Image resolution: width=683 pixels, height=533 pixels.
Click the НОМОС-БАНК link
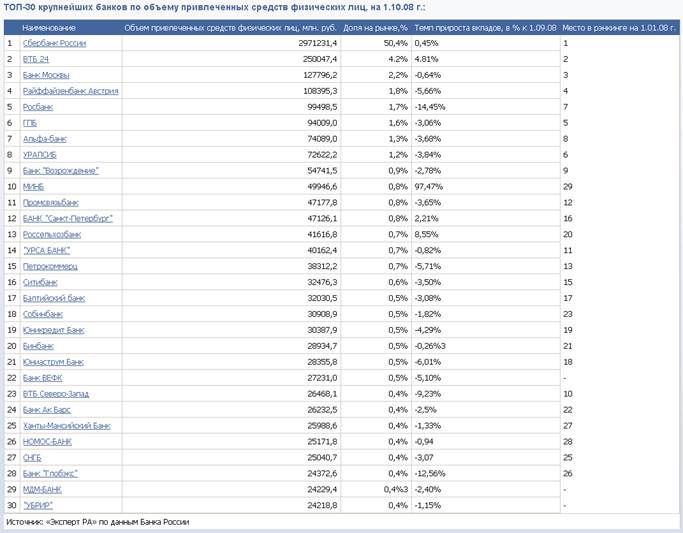point(47,442)
